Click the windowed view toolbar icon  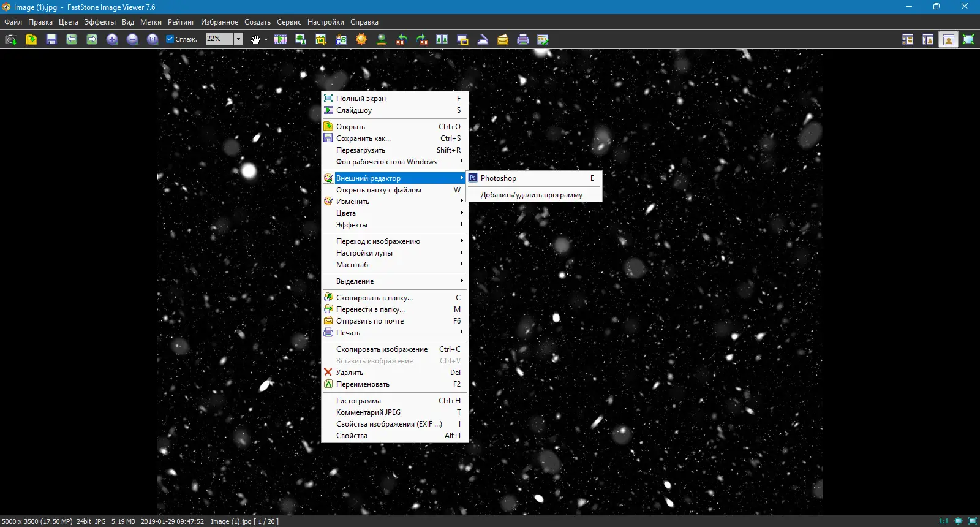click(462, 39)
